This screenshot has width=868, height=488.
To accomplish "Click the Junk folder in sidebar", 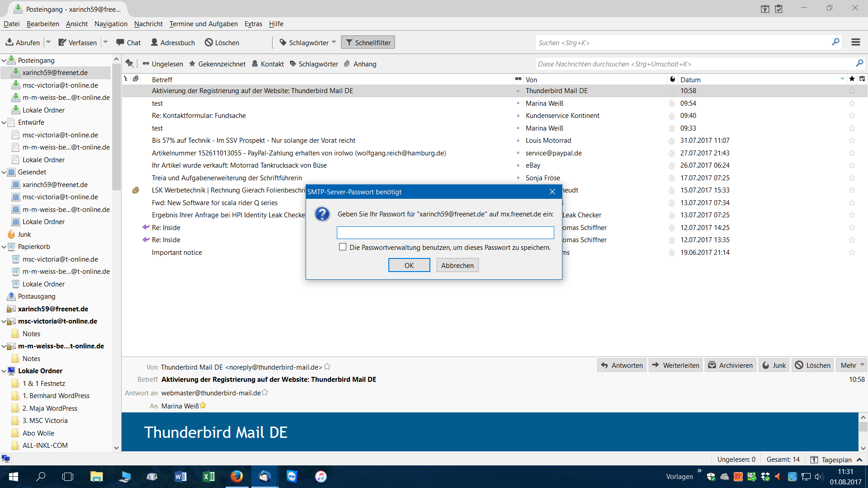I will click(24, 234).
